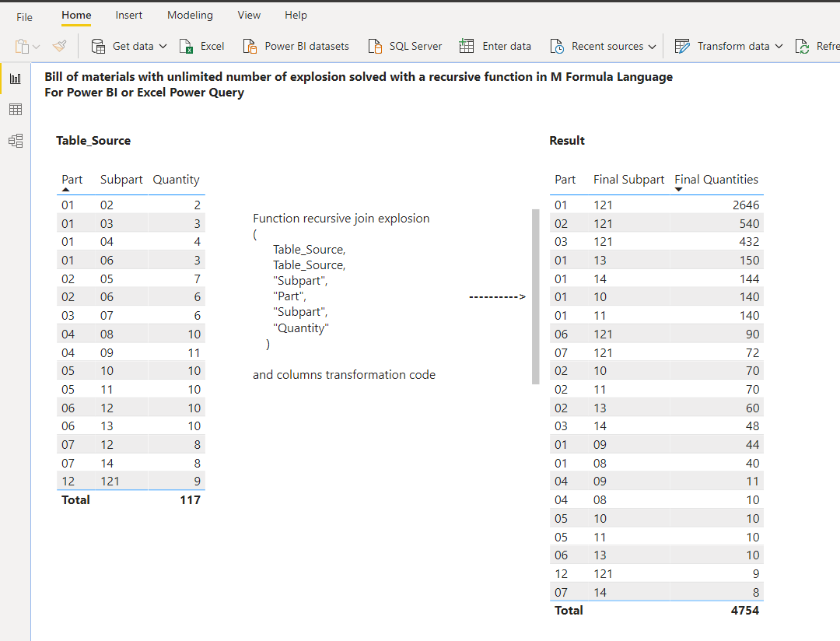Open Power BI datasets source
Viewport: 840px width, 641px height.
(296, 47)
